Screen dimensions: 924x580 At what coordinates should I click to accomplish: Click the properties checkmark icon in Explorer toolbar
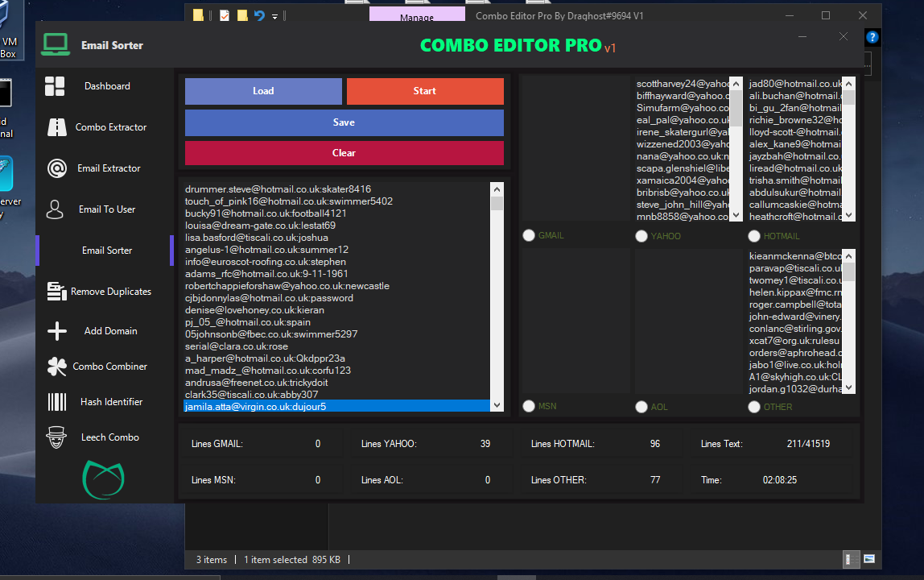click(225, 15)
